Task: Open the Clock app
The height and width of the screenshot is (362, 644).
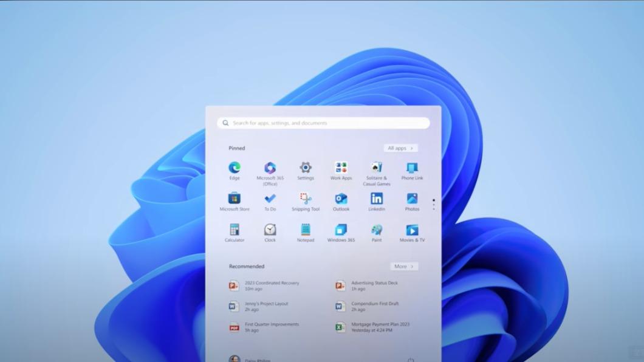Action: [270, 233]
